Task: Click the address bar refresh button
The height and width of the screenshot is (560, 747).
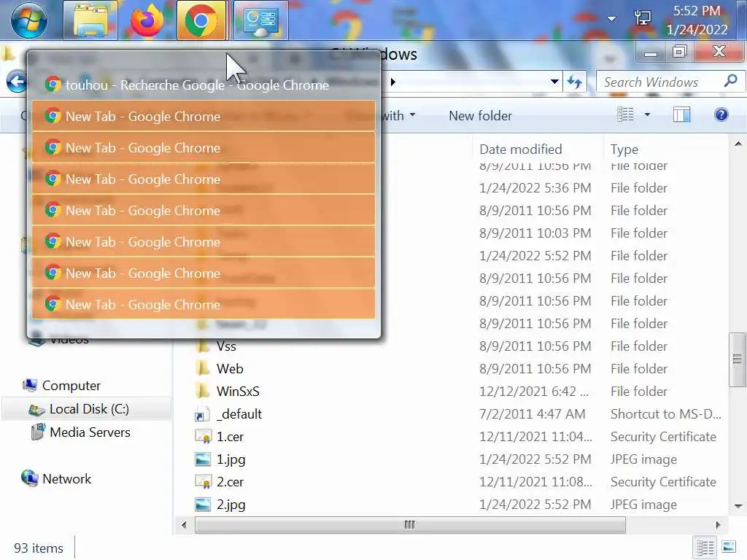Action: click(x=575, y=82)
